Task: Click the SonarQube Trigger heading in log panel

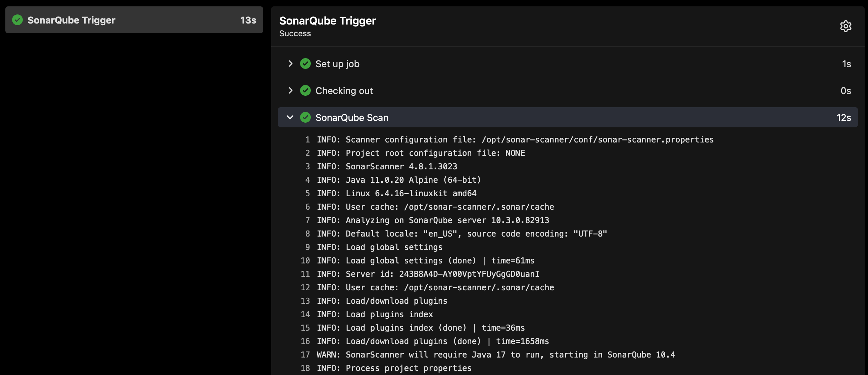Action: click(x=328, y=21)
